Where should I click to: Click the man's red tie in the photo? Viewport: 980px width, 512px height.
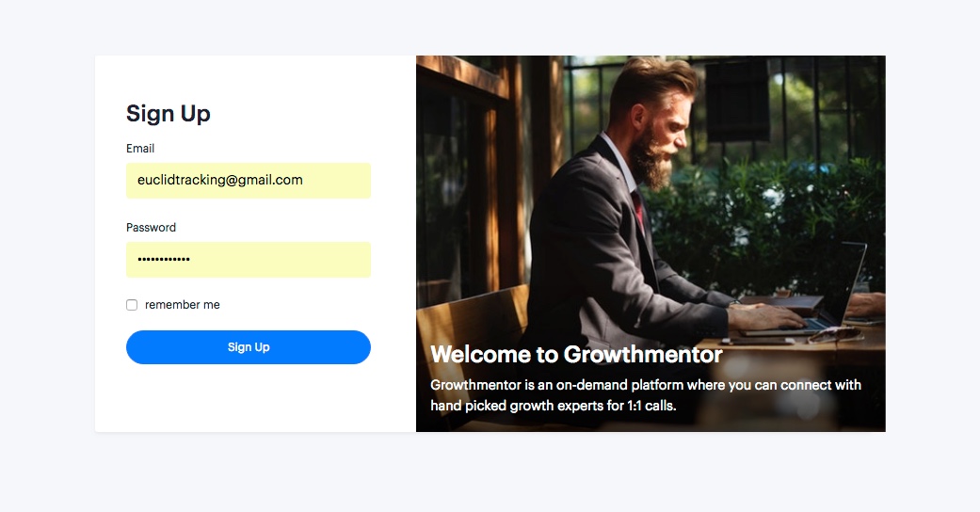(639, 210)
